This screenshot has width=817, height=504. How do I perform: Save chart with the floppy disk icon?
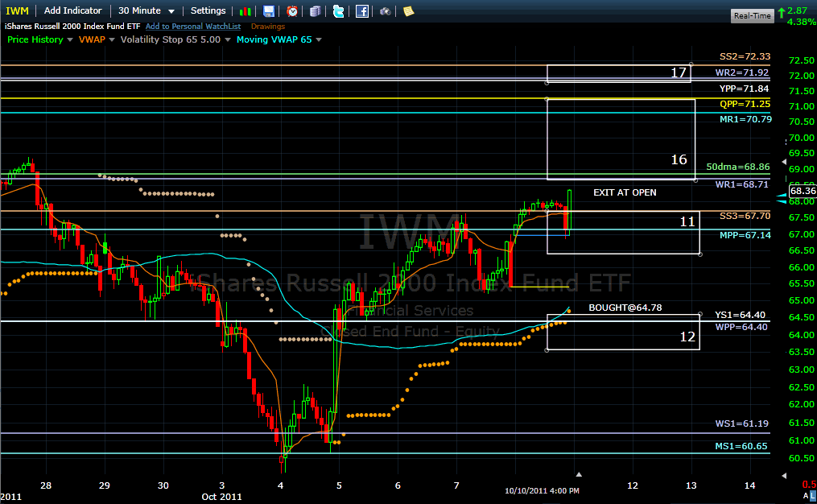click(268, 11)
